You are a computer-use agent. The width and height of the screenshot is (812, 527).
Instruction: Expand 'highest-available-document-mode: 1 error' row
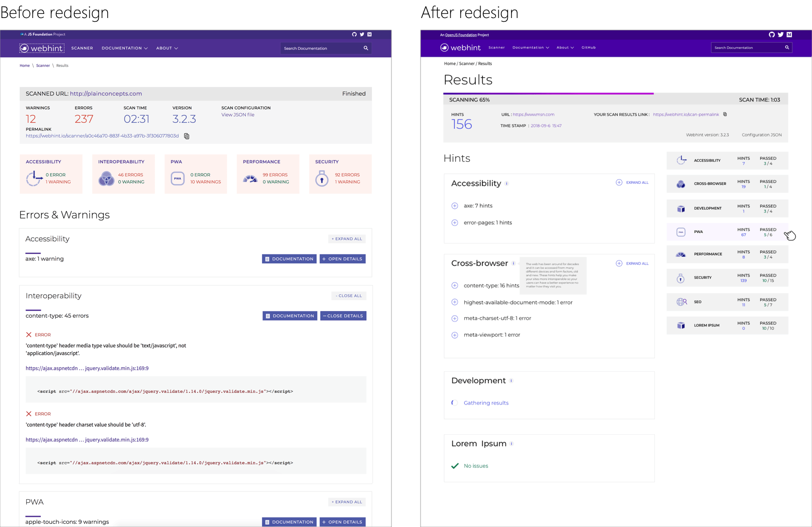[455, 302]
